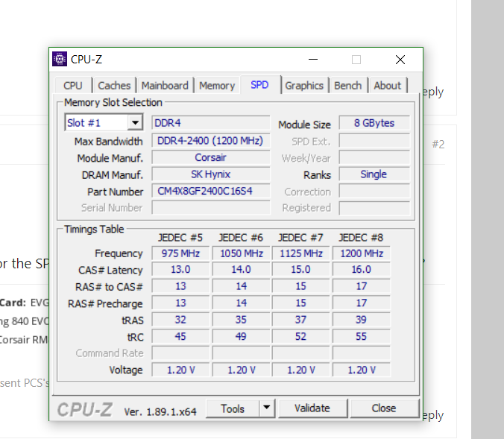
Task: Click the Max Bandwidth DDR4-2400 value
Action: coord(211,140)
